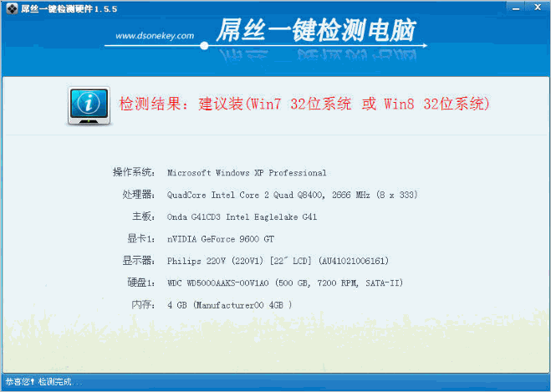
Task: Click the large white banner title 屌丝一键检测电脑
Action: tap(316, 30)
